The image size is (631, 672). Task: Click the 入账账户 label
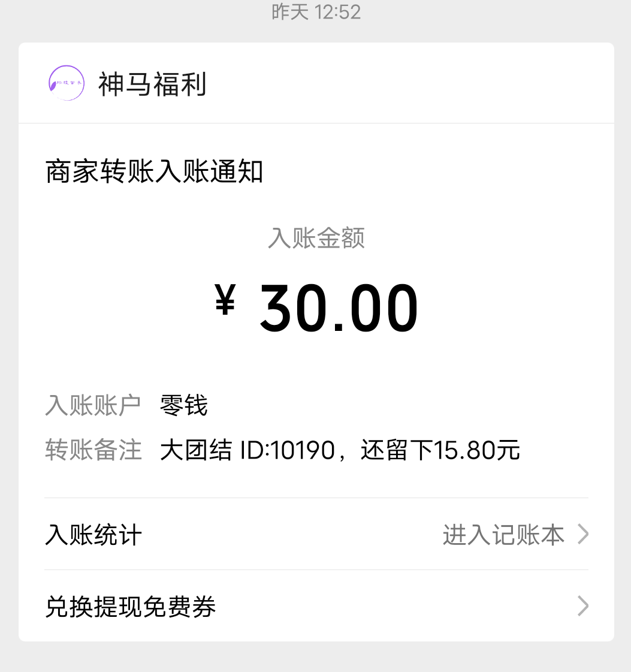(x=93, y=406)
